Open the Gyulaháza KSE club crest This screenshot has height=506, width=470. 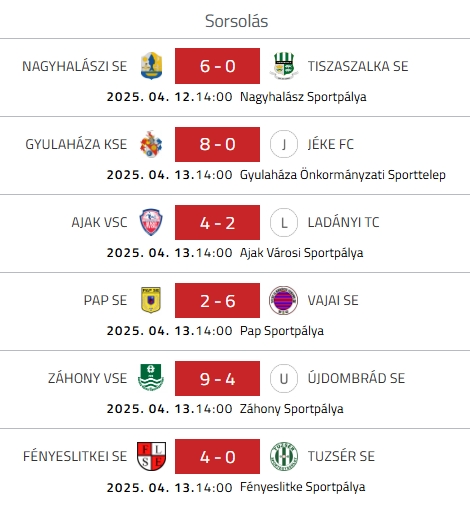coord(151,144)
